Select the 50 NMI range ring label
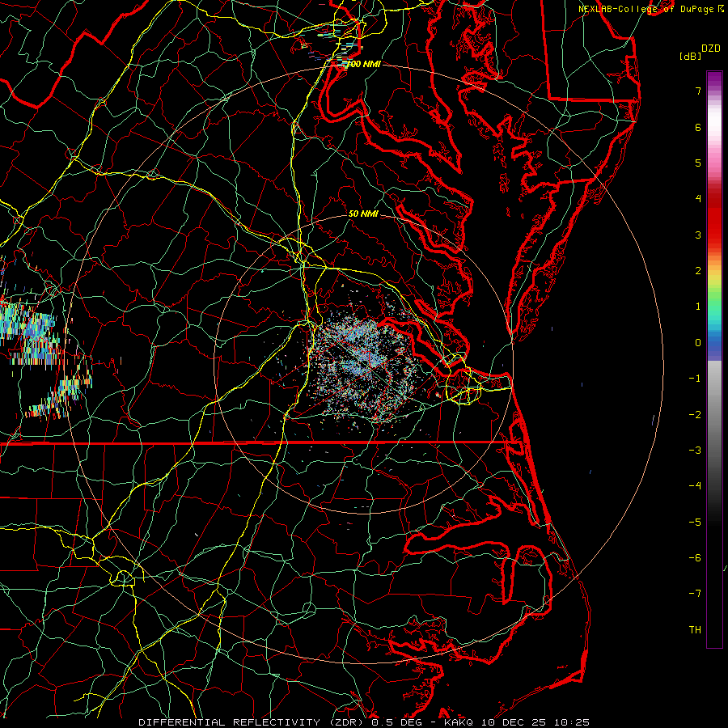Screen dimensions: 728x728 [x=363, y=214]
